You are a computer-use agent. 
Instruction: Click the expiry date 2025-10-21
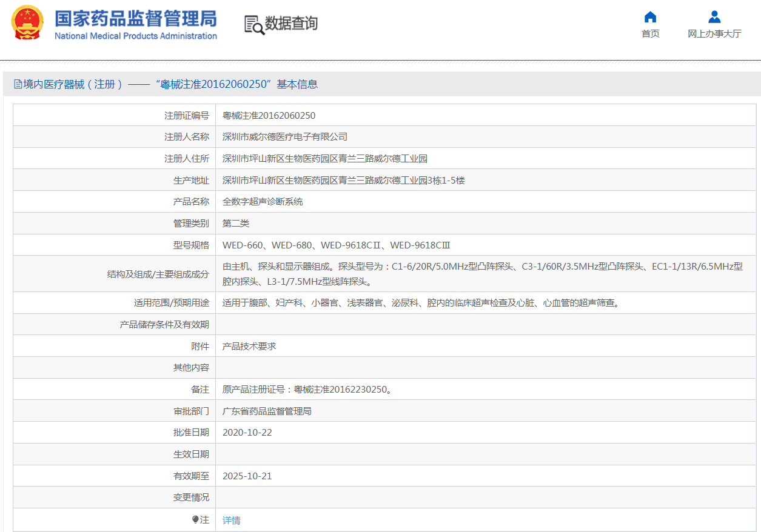pos(247,476)
